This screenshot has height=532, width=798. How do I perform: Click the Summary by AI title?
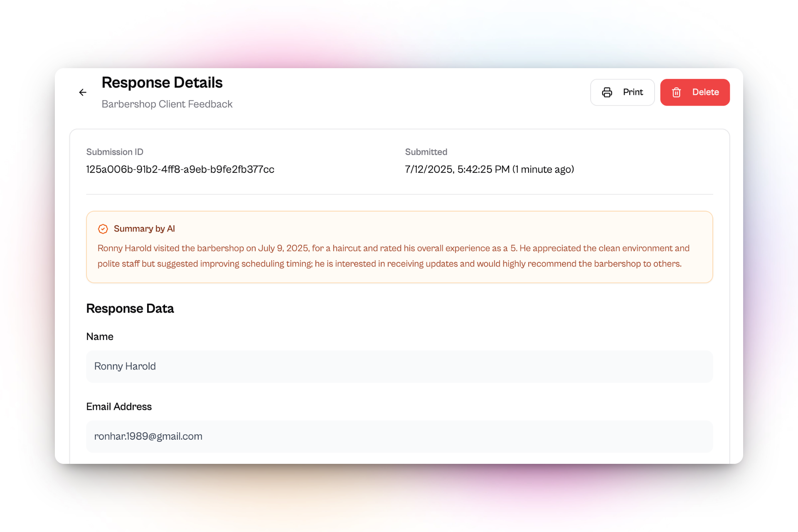(144, 229)
